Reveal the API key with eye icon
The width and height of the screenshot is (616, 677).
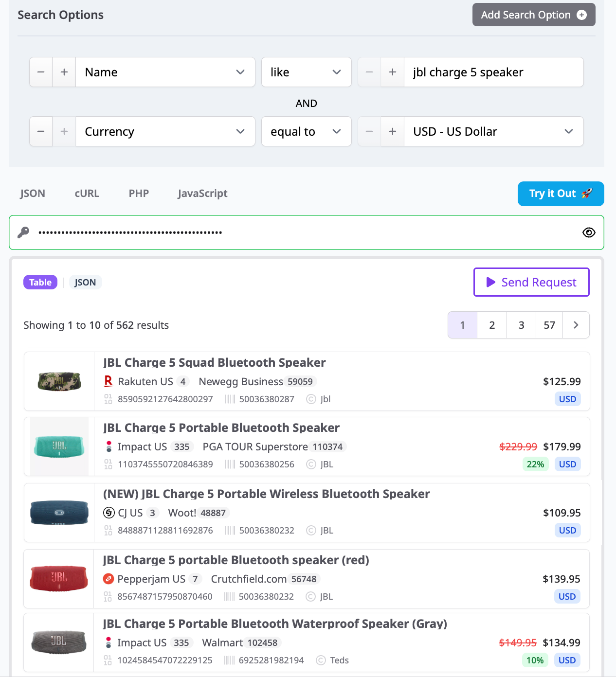(x=589, y=232)
